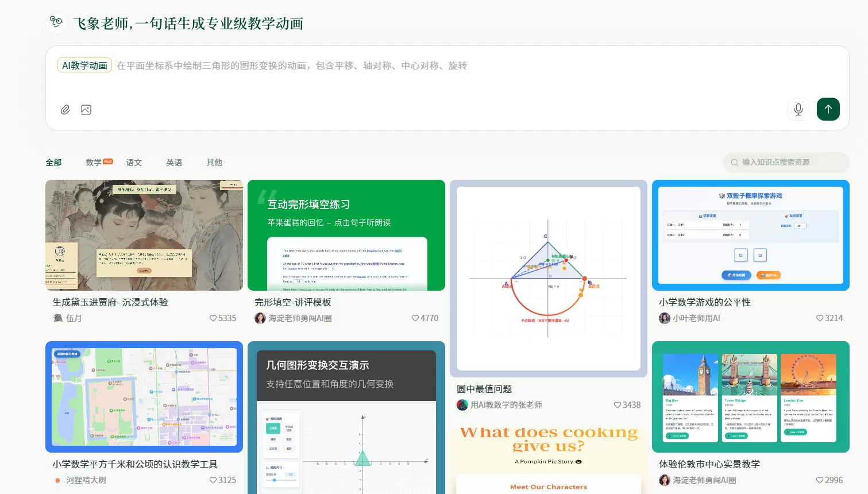Open the 其他 category tab
868x494 pixels.
214,163
